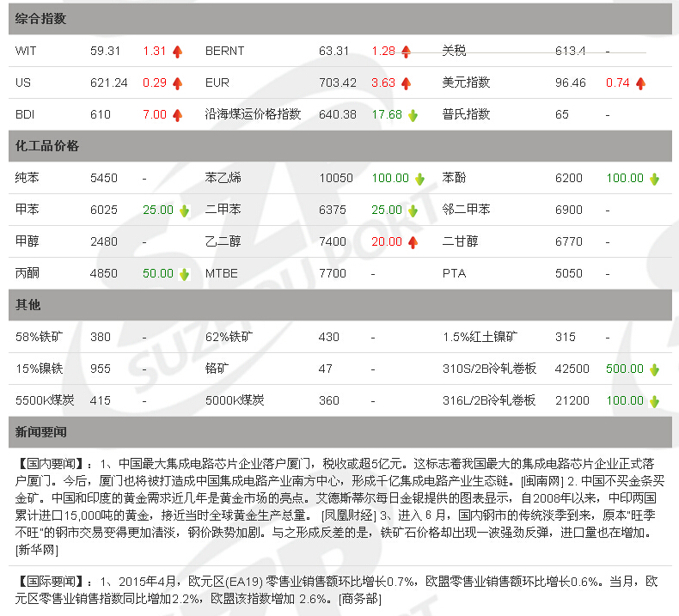This screenshot has height=616, width=679.
Task: Click the 铬矿 price 47
Action: pyautogui.click(x=326, y=369)
